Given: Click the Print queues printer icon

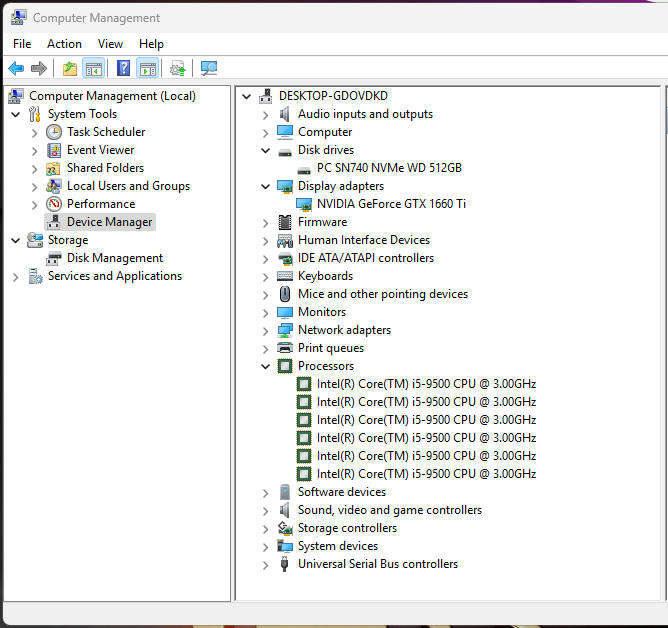Looking at the screenshot, I should (285, 348).
